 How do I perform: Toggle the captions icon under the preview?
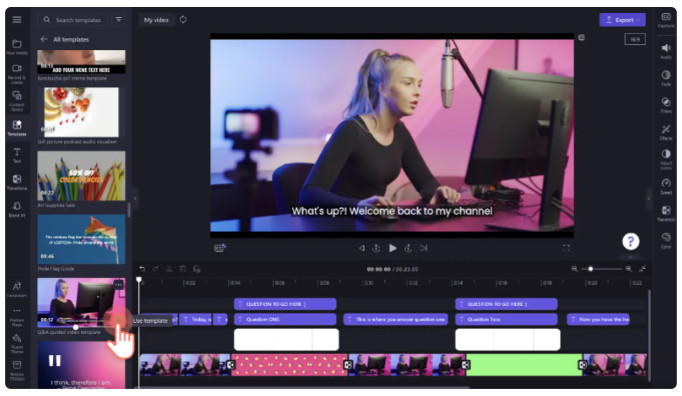(220, 248)
